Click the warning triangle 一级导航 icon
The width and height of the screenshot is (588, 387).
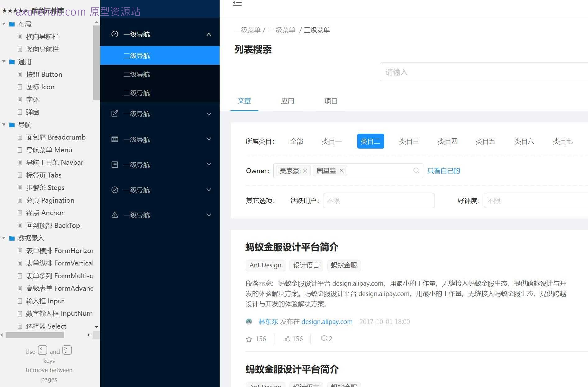tap(115, 215)
